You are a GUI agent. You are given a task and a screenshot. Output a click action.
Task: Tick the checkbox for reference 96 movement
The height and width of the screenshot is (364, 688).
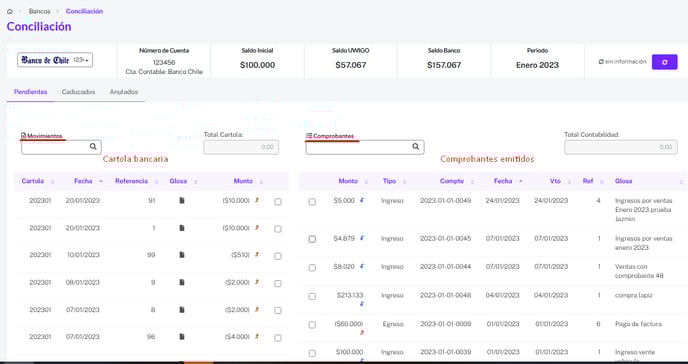point(278,338)
